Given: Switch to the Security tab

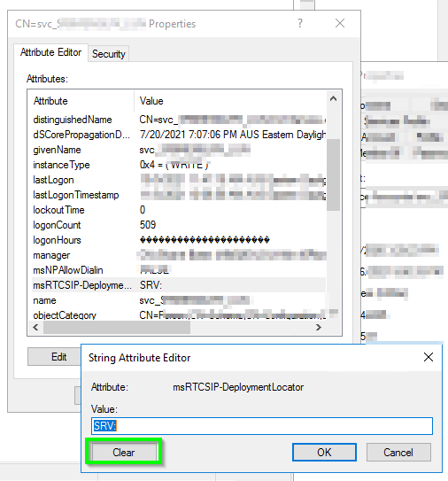Looking at the screenshot, I should coord(109,54).
